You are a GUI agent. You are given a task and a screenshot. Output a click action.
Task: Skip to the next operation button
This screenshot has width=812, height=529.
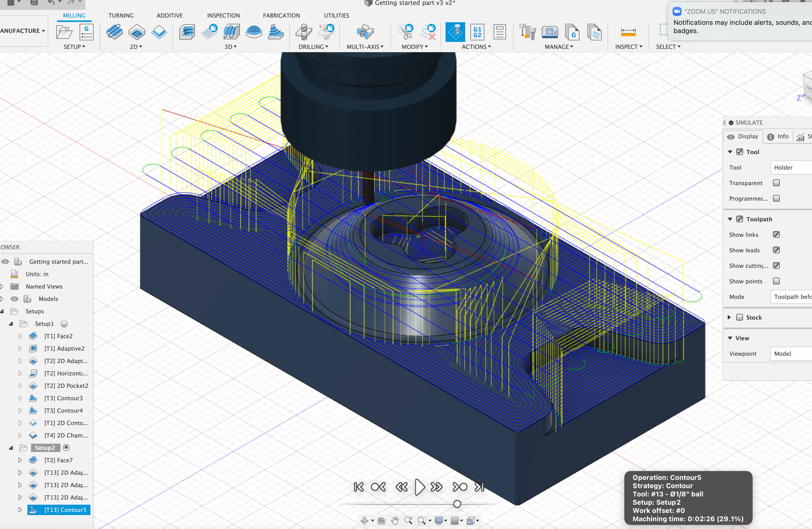(x=459, y=487)
